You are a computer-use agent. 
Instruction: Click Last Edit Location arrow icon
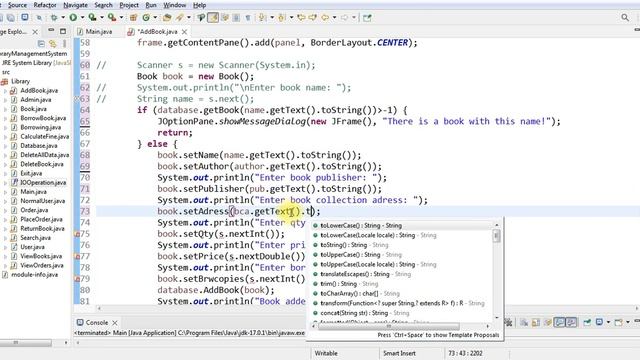pos(301,18)
